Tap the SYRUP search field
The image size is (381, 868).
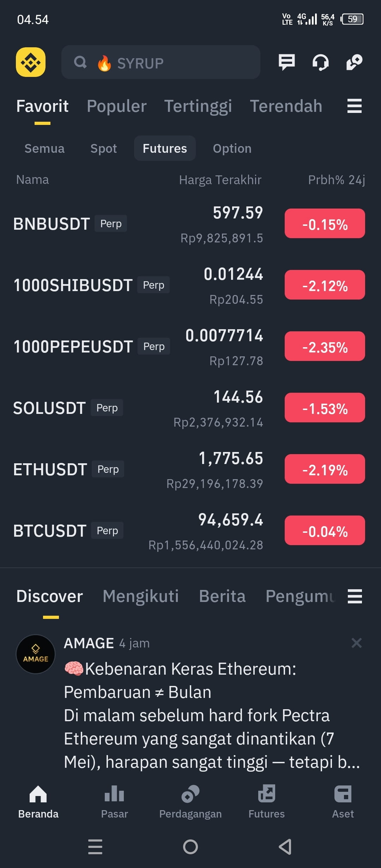161,62
